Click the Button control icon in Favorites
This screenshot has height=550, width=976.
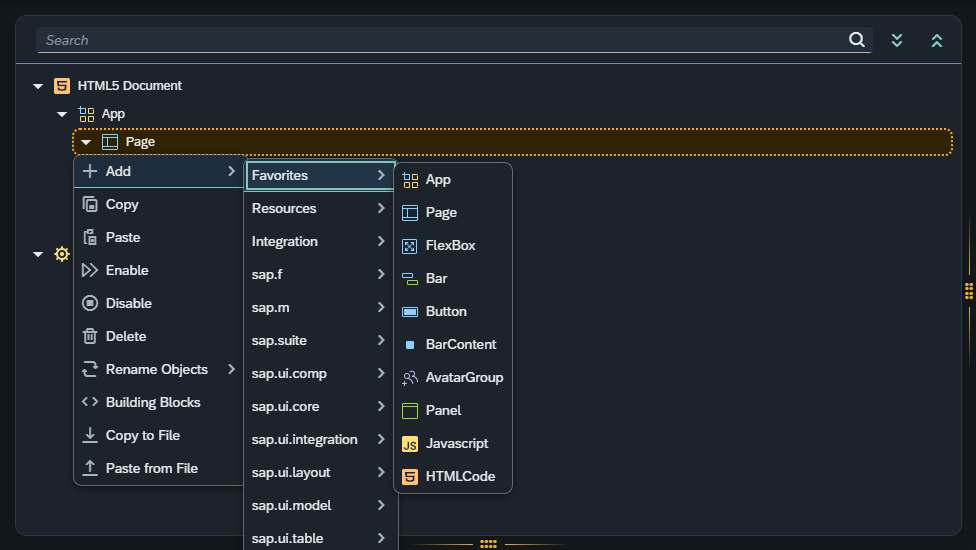coord(410,312)
